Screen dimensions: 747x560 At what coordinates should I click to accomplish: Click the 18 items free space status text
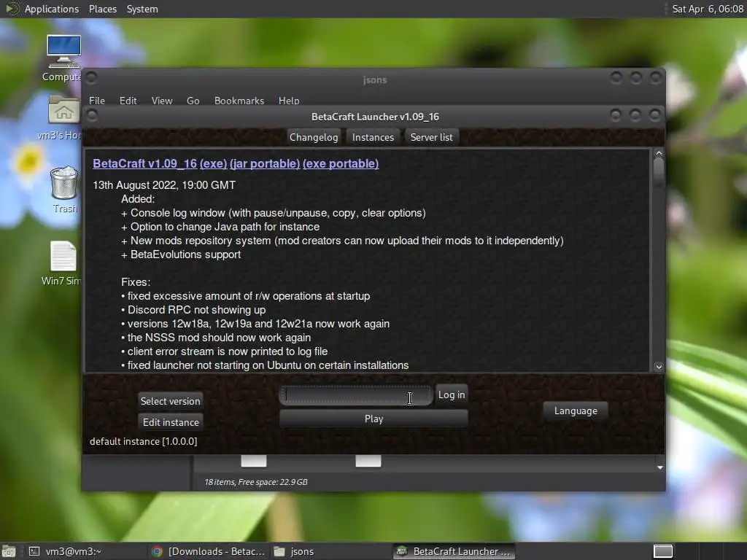(256, 482)
